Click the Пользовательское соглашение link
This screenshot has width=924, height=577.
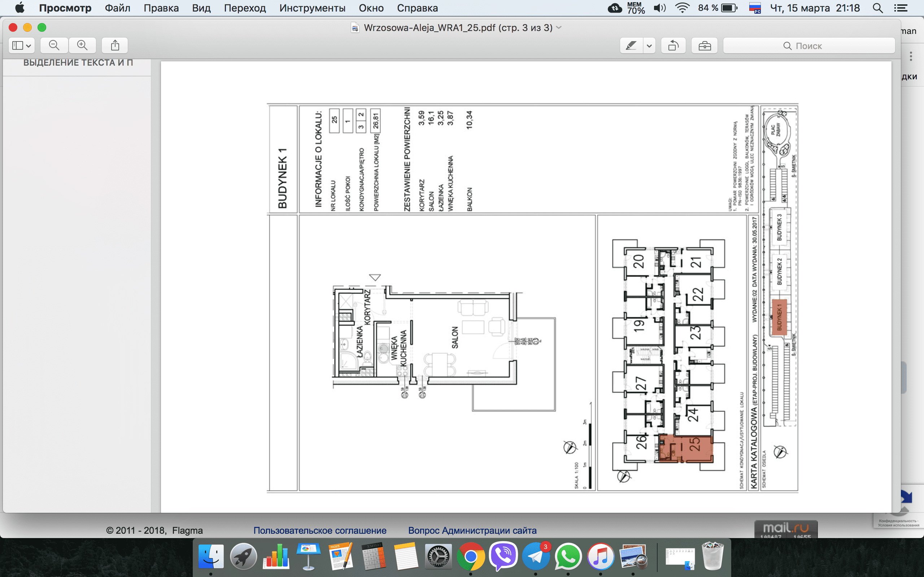click(319, 530)
